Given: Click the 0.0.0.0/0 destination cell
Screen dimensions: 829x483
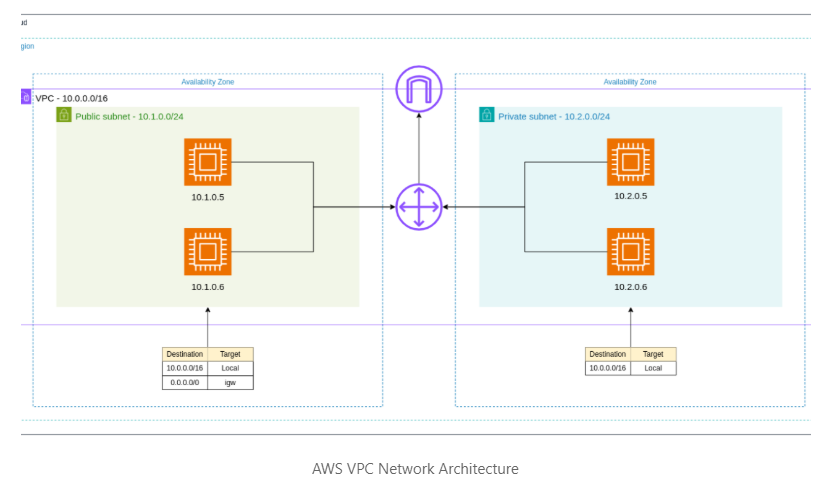Looking at the screenshot, I should click(185, 383).
